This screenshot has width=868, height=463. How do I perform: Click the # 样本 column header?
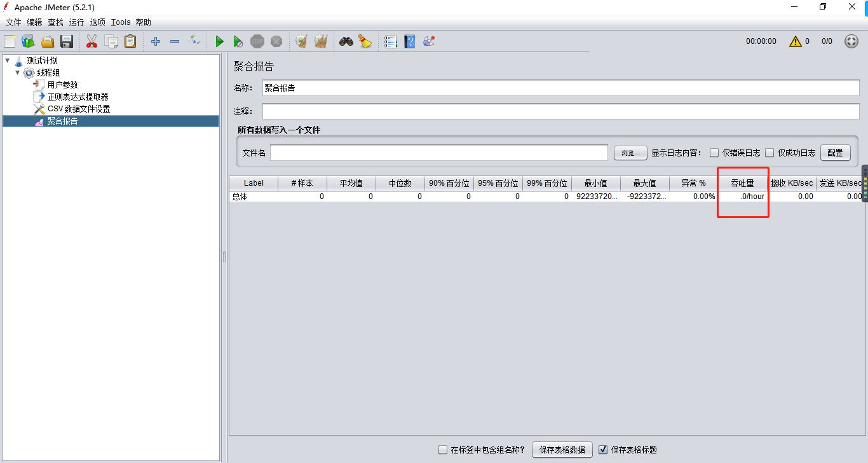coord(302,183)
